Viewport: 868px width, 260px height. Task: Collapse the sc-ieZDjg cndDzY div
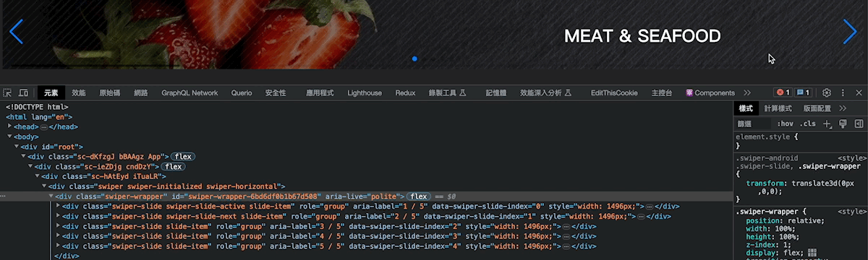point(31,167)
